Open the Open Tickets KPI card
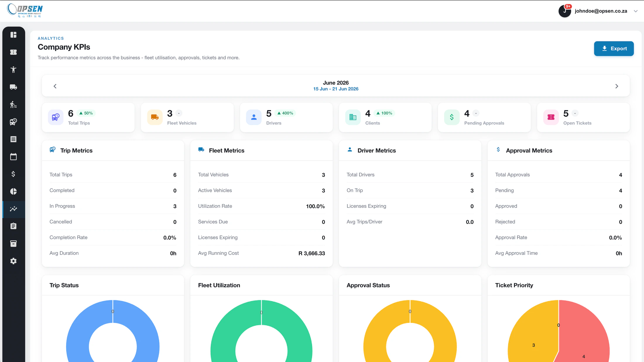 pyautogui.click(x=583, y=117)
